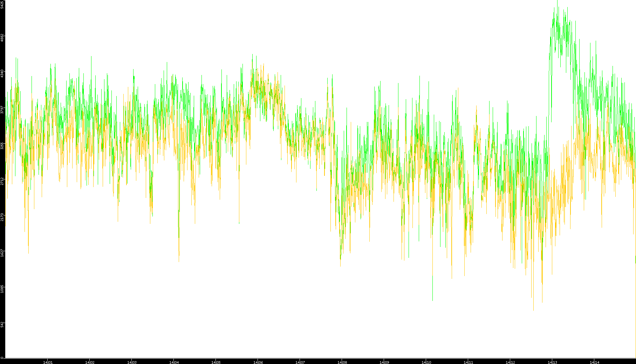This screenshot has width=636, height=364.
Task: Select the 14:10 time marker
Action: click(426, 362)
